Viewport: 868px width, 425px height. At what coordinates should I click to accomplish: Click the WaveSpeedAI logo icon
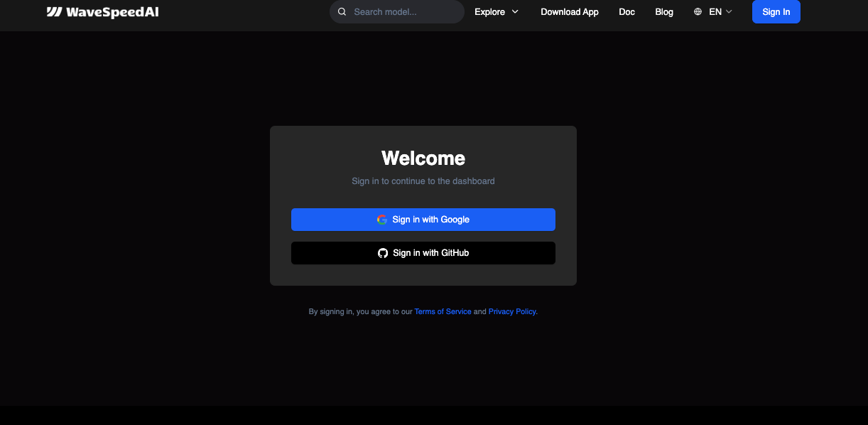pos(54,12)
